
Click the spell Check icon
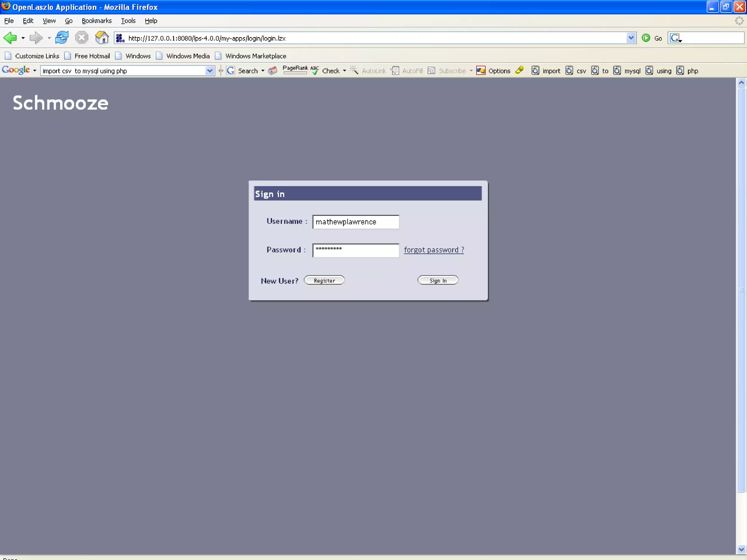pyautogui.click(x=315, y=71)
